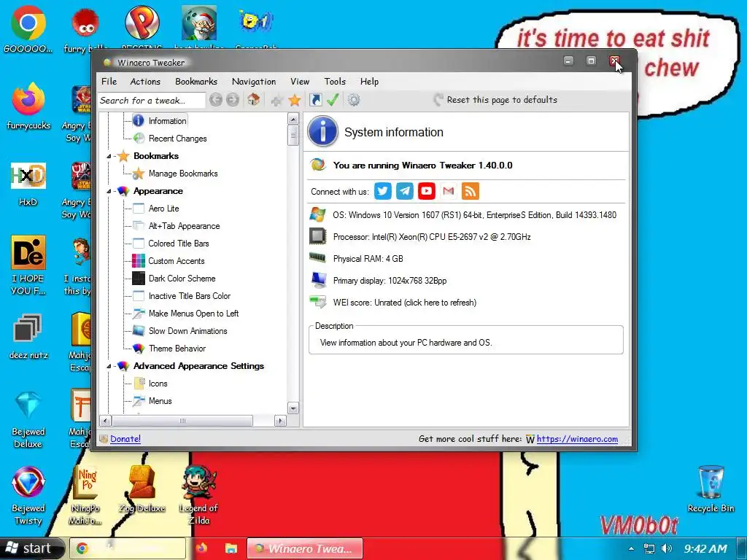The height and width of the screenshot is (560, 747).
Task: Open bookmarks via gold star toolbar icon
Action: [x=295, y=100]
